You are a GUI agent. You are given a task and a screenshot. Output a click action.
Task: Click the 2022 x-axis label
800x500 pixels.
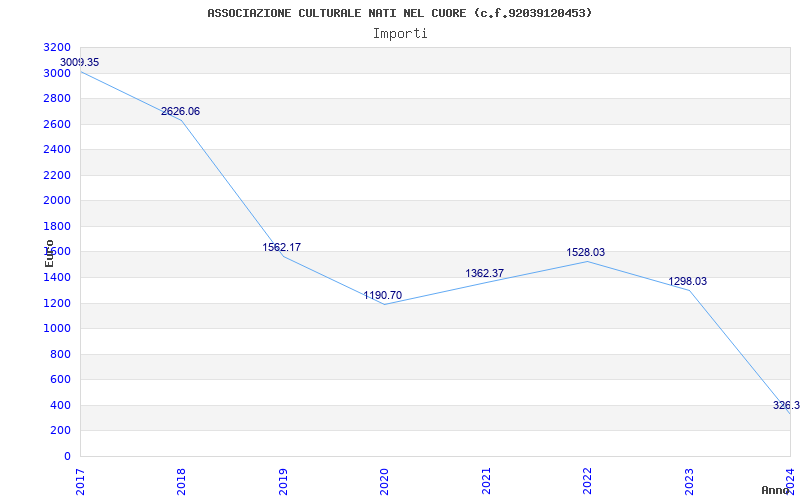click(587, 481)
